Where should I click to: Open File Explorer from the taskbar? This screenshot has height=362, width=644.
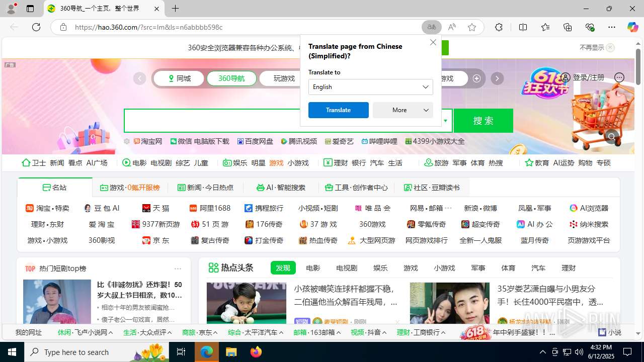click(231, 352)
